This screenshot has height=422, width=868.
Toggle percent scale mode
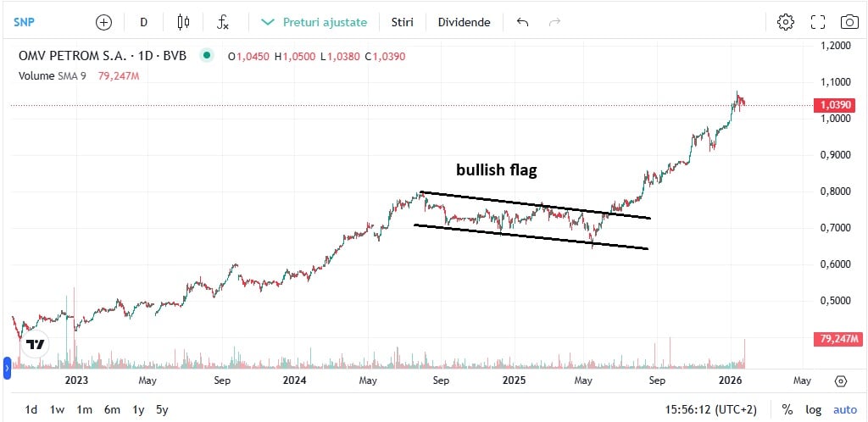coord(787,410)
